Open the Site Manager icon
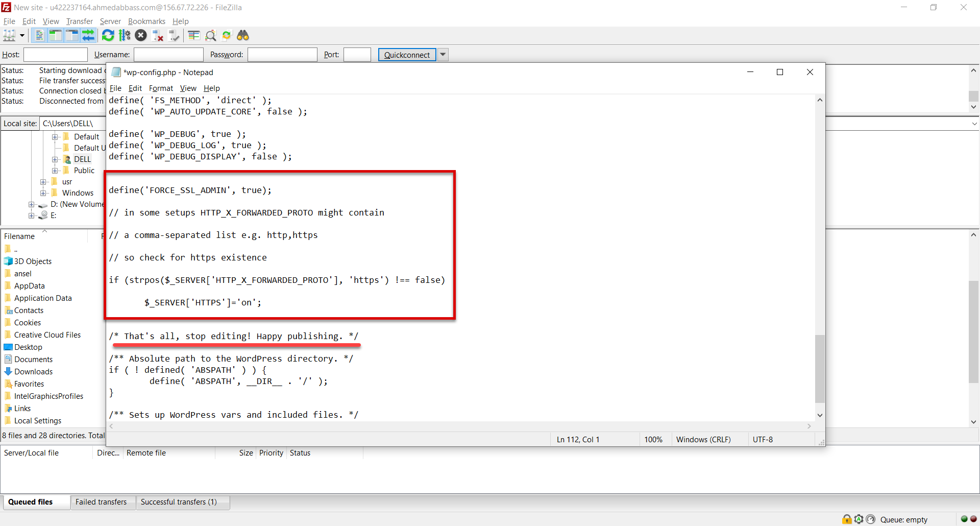This screenshot has width=980, height=526. 9,36
